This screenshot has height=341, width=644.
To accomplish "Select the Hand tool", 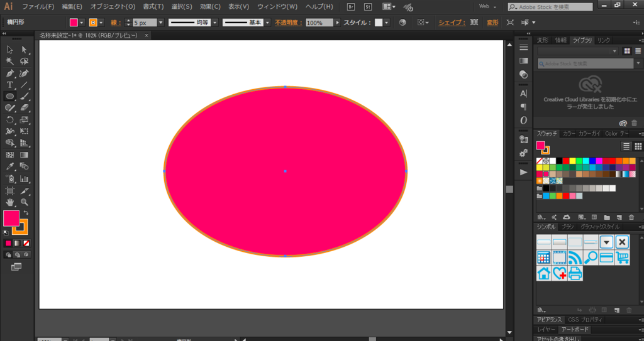I will (10, 202).
